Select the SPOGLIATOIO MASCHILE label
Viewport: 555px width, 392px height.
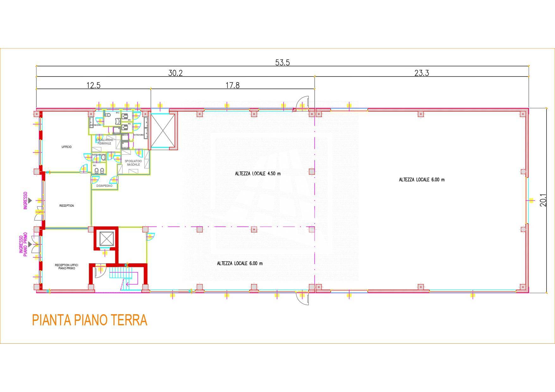coord(133,163)
